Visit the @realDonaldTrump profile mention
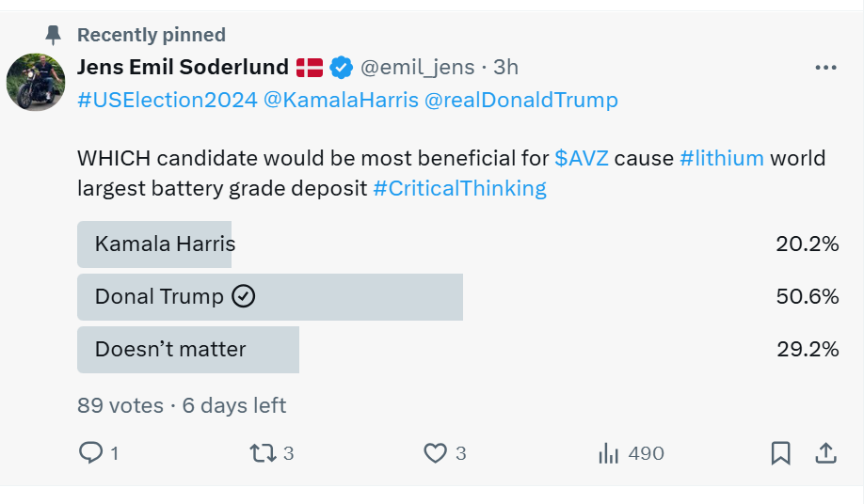The height and width of the screenshot is (504, 864). click(521, 100)
